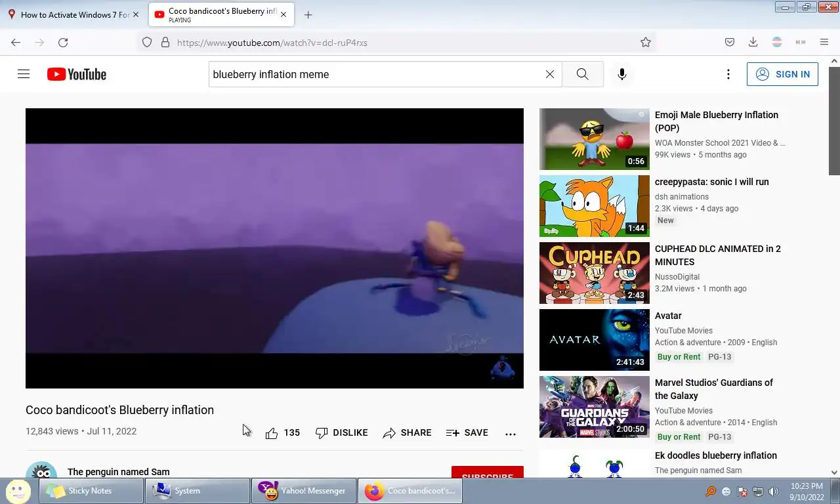Click the NussoDigital channel name
840x504 pixels.
click(677, 276)
